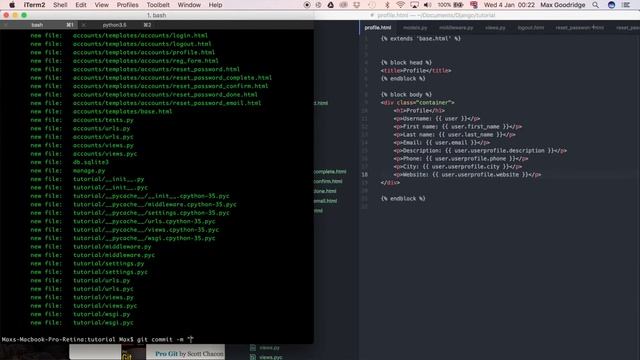640x360 pixels.
Task: Click the userprofile.city code line
Action: point(458,167)
